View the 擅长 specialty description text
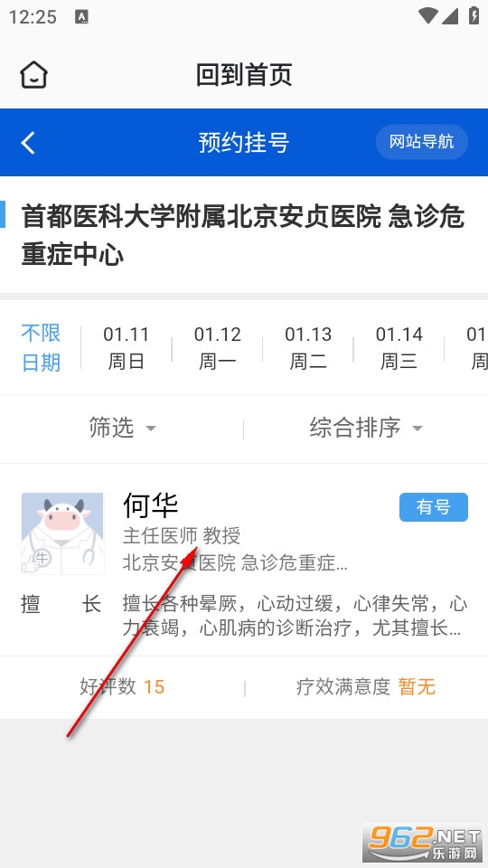 pos(295,616)
